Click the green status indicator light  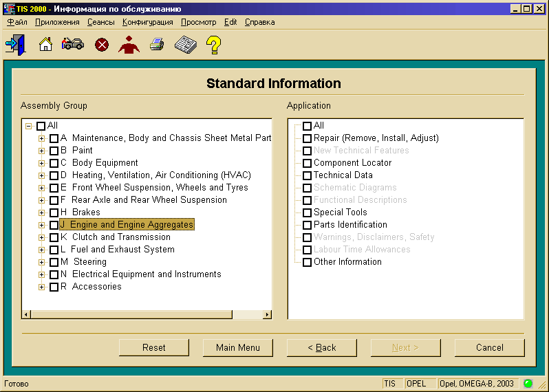pyautogui.click(x=528, y=384)
